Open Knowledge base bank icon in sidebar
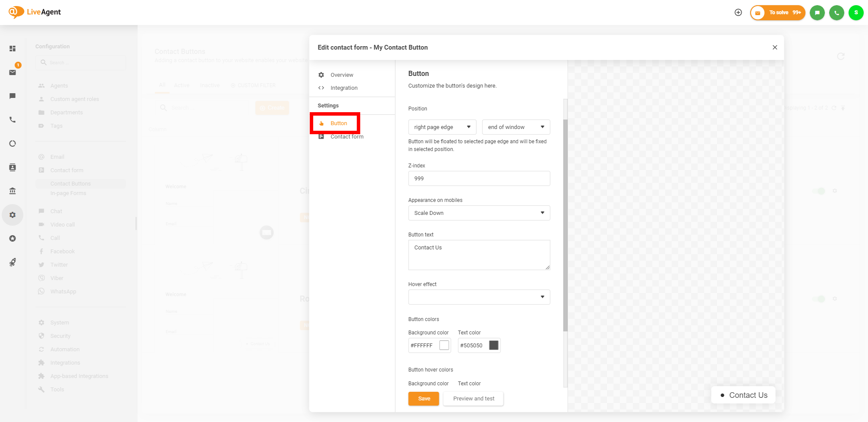This screenshot has width=868, height=422. coord(13,191)
